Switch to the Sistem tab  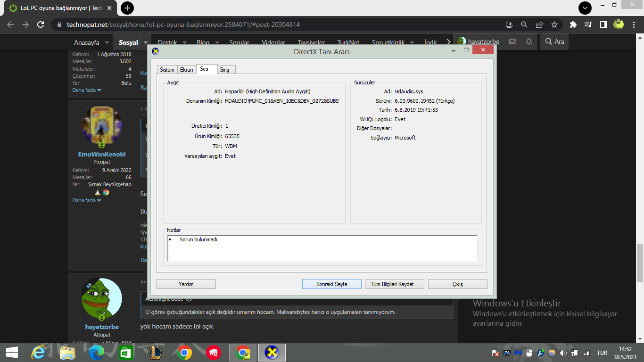[167, 70]
